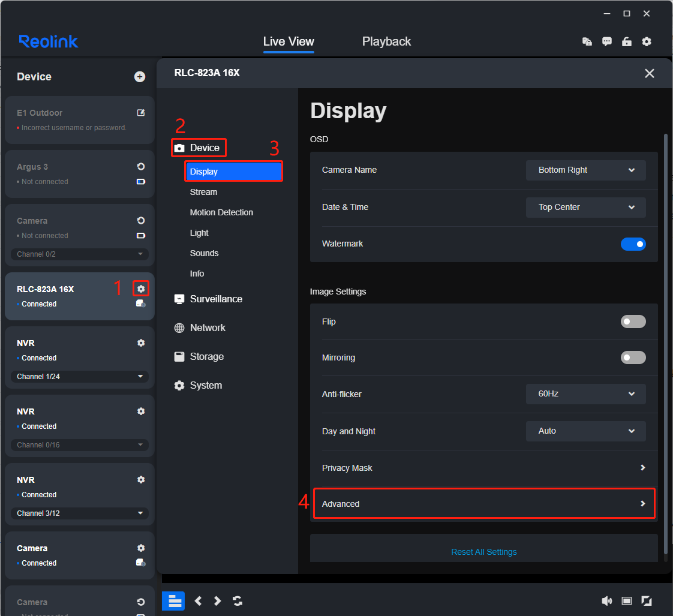Open Sounds settings
Screen dimensions: 673x616
(x=205, y=253)
